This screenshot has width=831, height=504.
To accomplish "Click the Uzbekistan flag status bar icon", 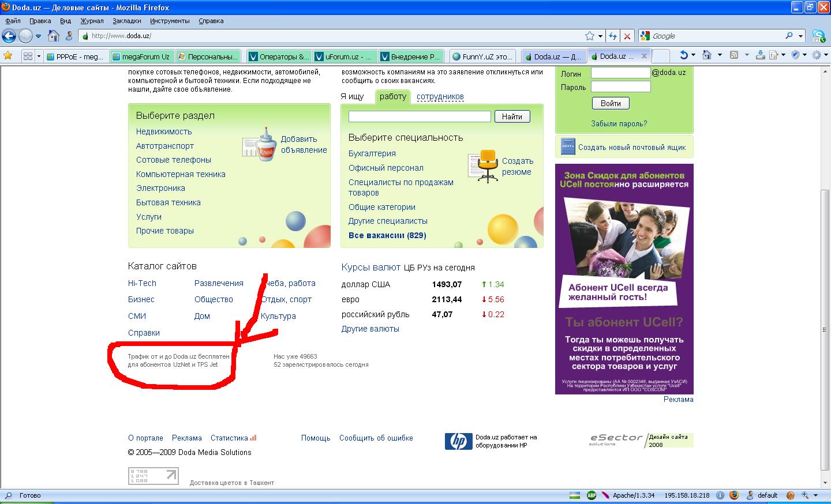I will pos(574,495).
